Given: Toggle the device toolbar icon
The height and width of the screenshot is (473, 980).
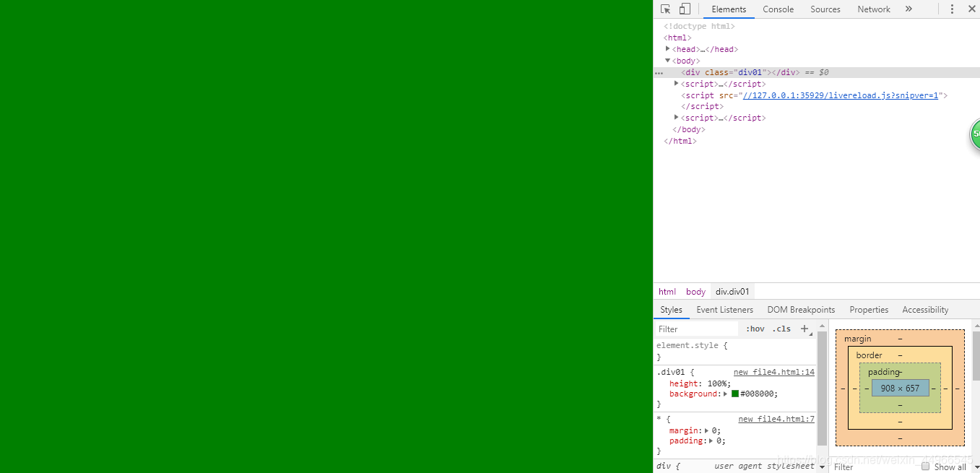Looking at the screenshot, I should (685, 9).
